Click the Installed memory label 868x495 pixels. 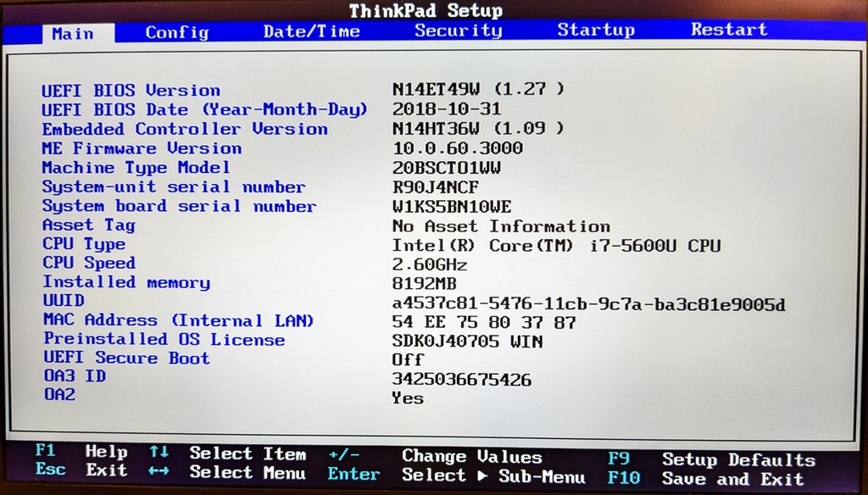point(127,282)
